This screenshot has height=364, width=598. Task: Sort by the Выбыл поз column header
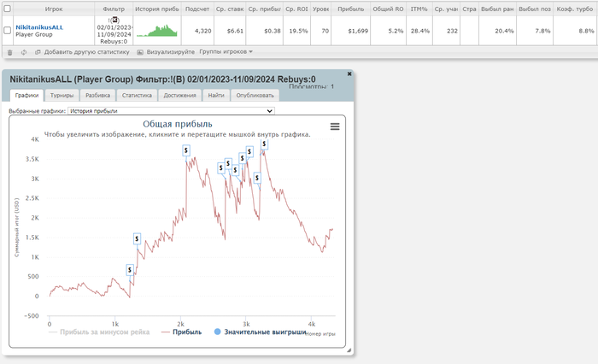click(534, 9)
